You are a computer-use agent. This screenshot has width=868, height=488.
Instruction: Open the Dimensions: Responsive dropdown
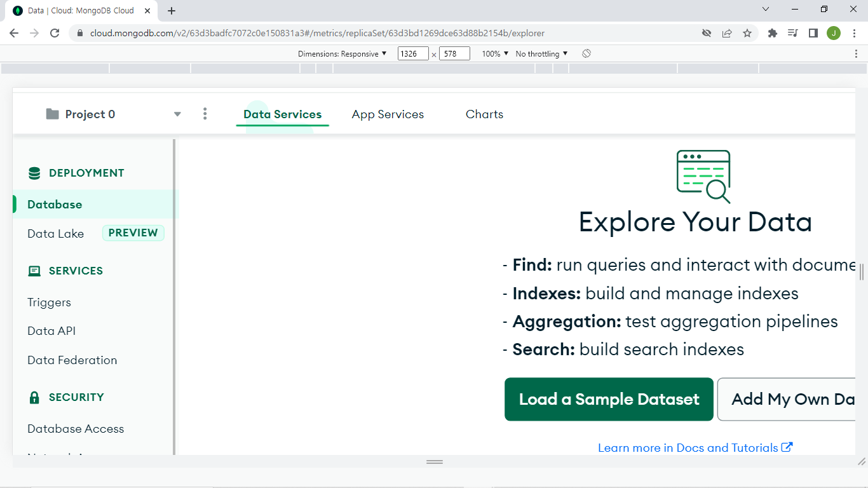click(342, 54)
